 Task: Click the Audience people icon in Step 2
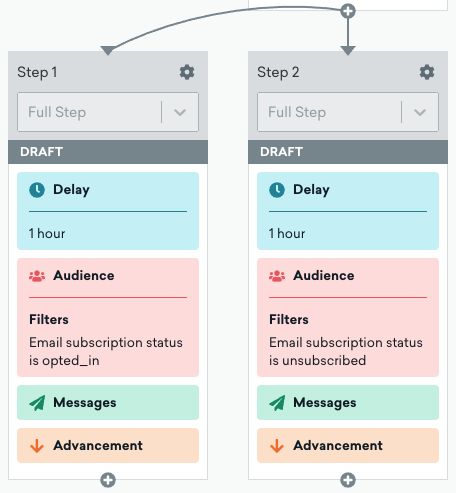[x=277, y=276]
